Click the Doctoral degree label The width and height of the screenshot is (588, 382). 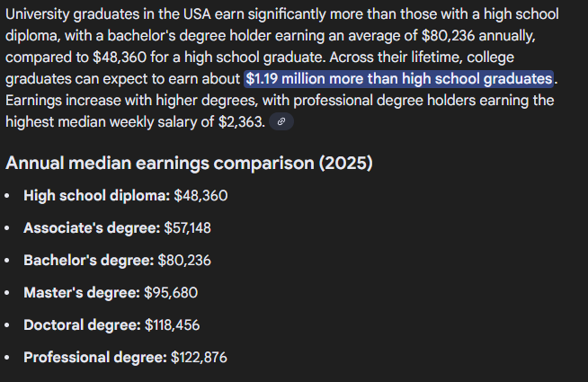click(x=82, y=325)
